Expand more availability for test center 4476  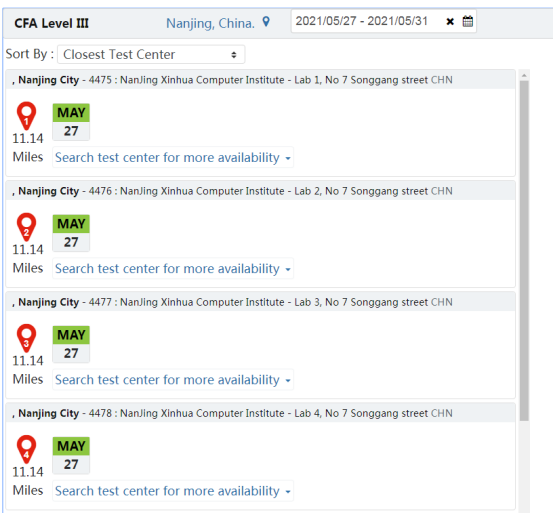pyautogui.click(x=173, y=269)
